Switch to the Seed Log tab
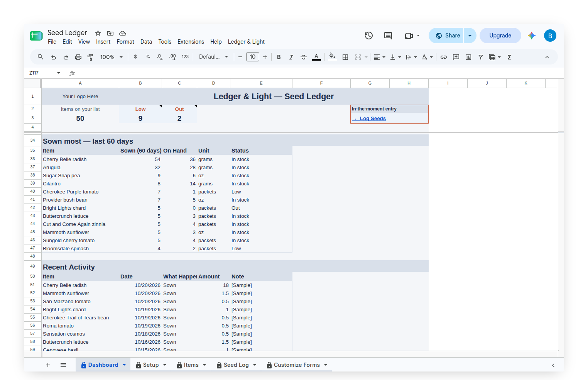Screen dimensions: 588x380 coord(237,365)
